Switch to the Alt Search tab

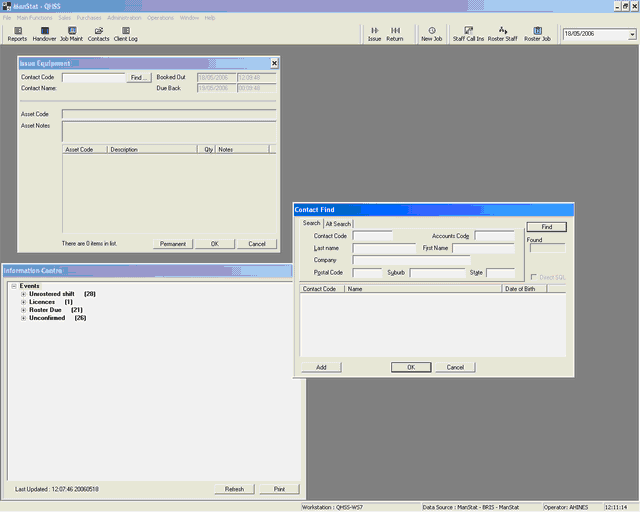[x=338, y=224]
